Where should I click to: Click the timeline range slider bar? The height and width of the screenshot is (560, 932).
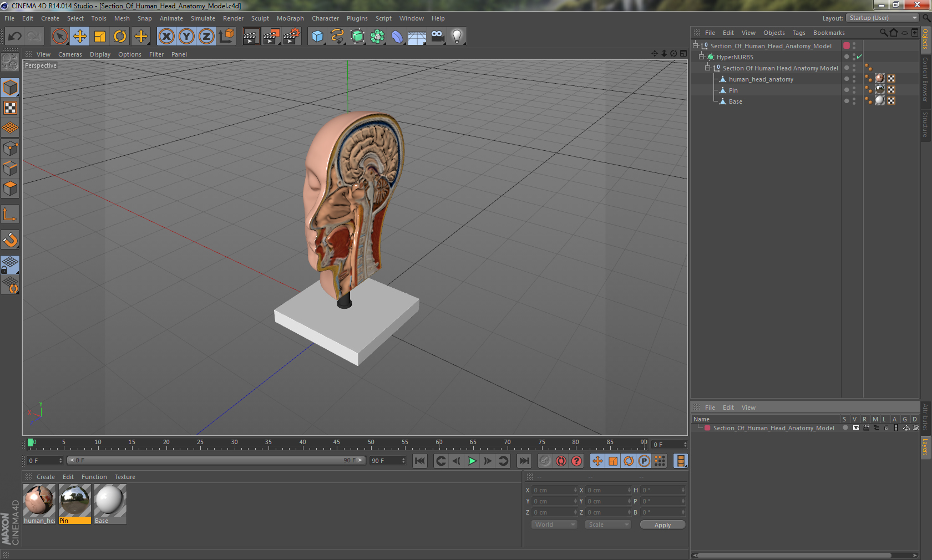[x=216, y=460]
